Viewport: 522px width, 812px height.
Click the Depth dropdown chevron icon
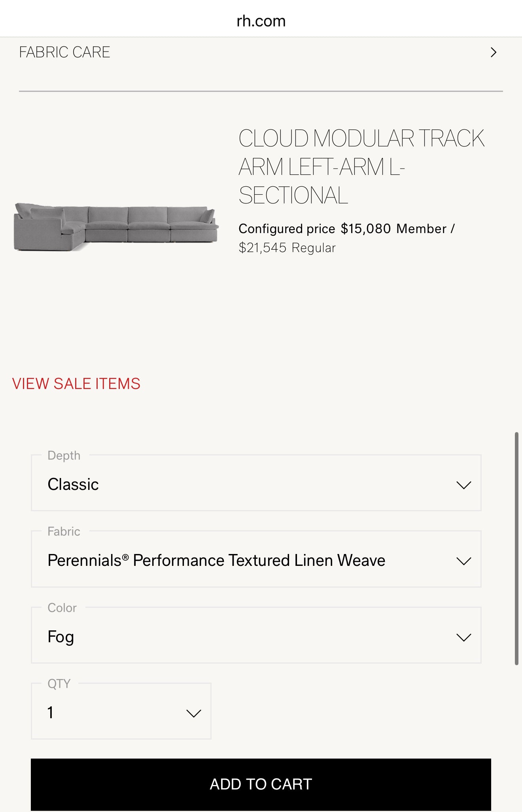(463, 485)
